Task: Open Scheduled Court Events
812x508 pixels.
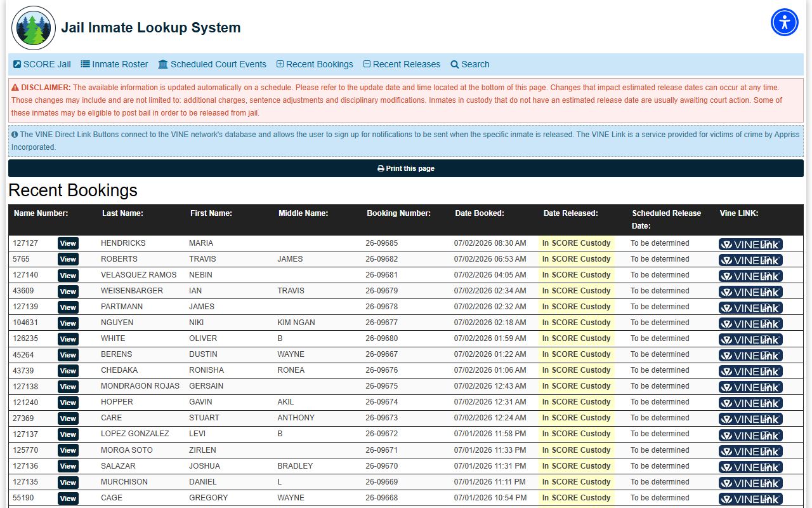Action: click(x=212, y=64)
